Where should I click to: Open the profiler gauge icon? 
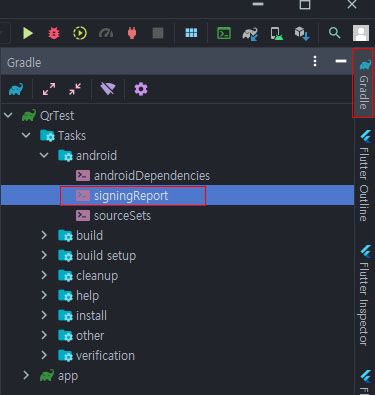click(x=106, y=33)
